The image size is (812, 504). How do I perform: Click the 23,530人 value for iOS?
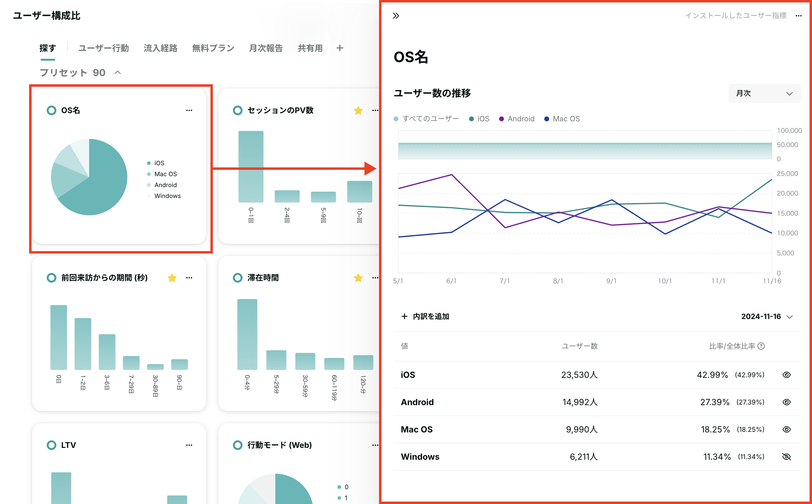579,375
